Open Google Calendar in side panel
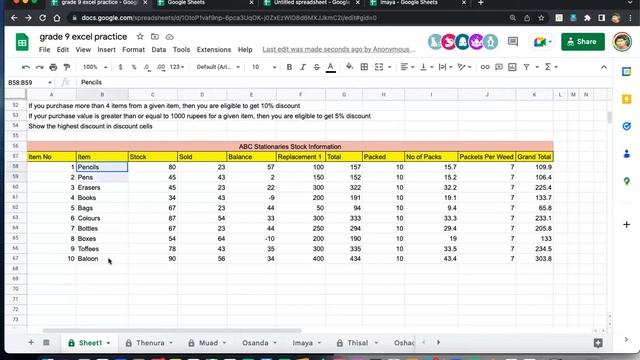The image size is (640, 360). click(627, 72)
